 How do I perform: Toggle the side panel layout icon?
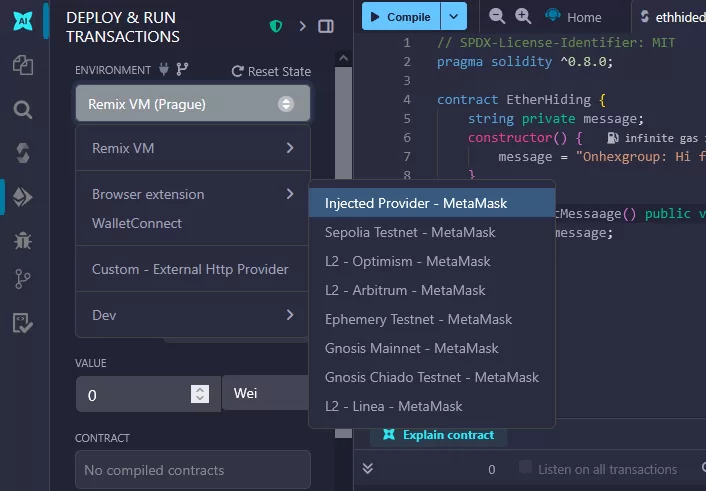326,26
